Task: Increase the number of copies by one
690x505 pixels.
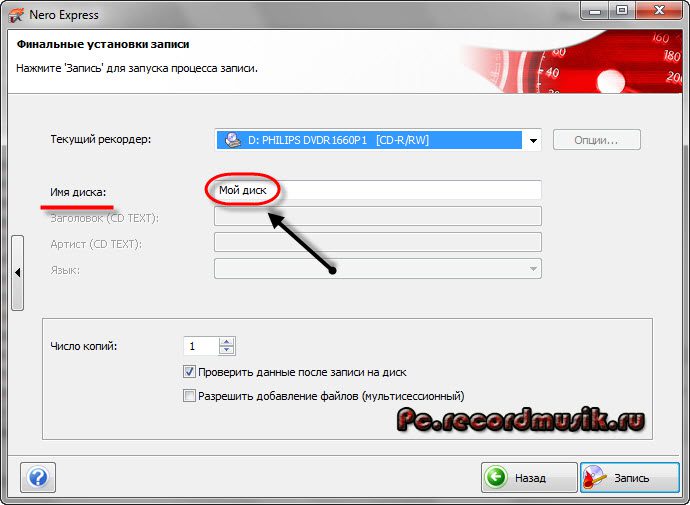Action: click(x=227, y=342)
